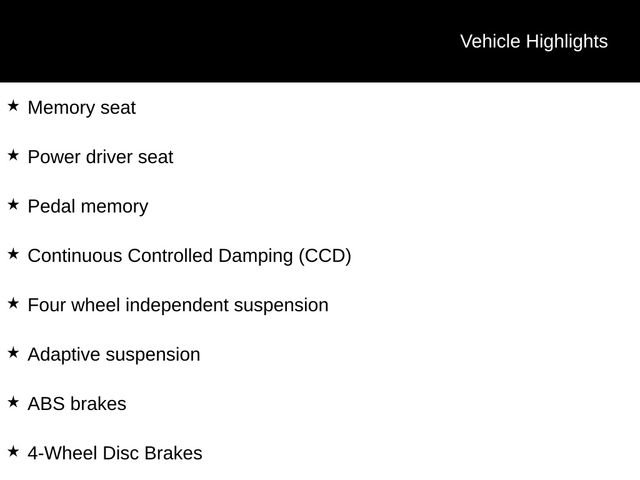The image size is (640, 480).
Task: Select the star next to Adaptive suspension
Action: pos(13,353)
